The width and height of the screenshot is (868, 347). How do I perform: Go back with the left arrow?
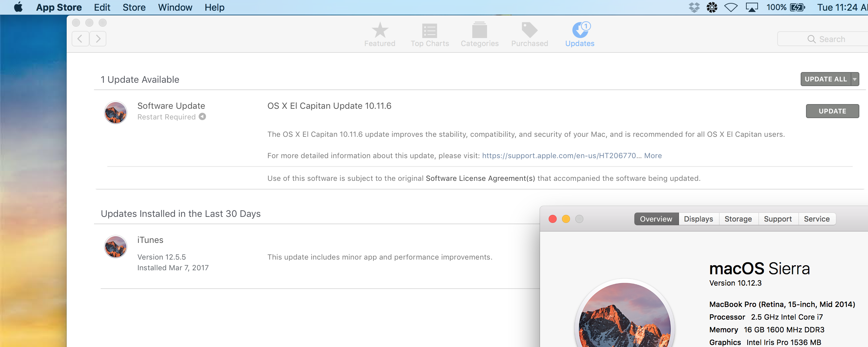[80, 39]
